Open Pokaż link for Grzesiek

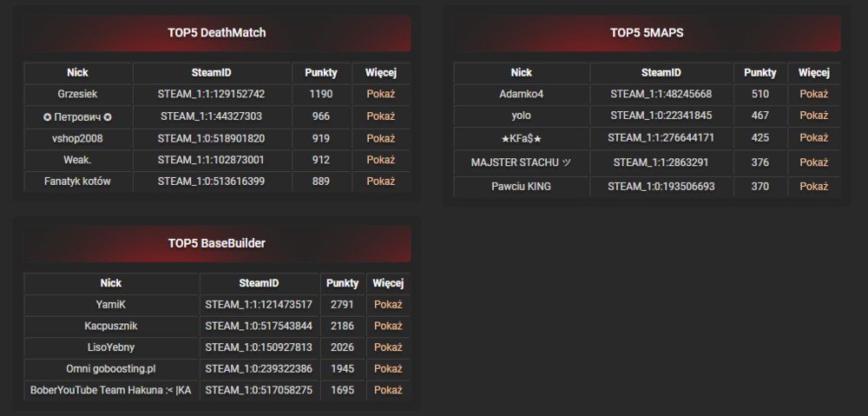(x=380, y=94)
